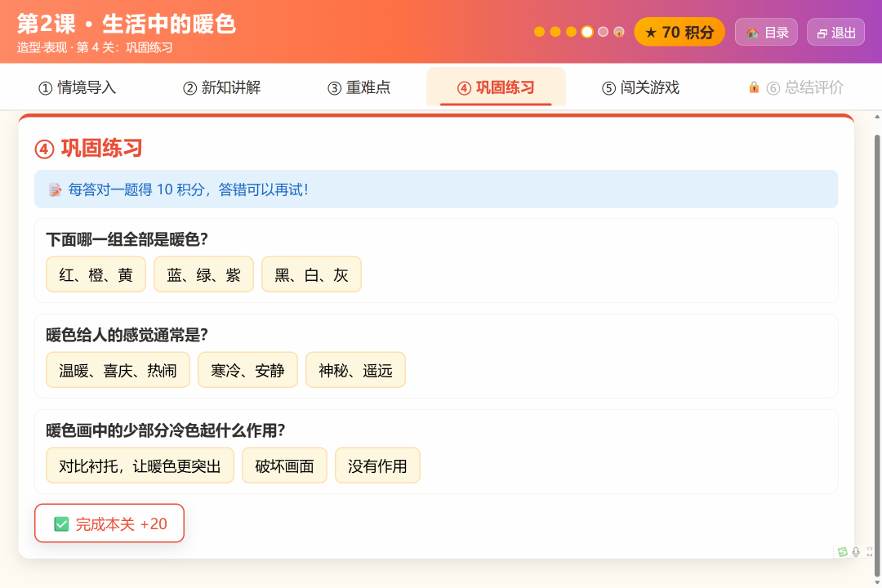Choose answer 寒冷、安静
882x588 pixels.
coord(247,370)
